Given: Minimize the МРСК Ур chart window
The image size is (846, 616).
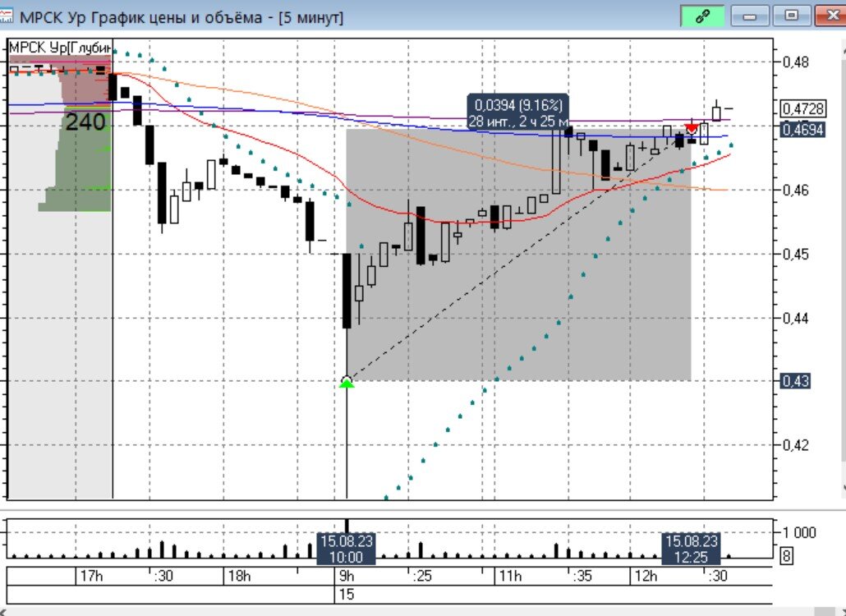Looking at the screenshot, I should tap(749, 16).
